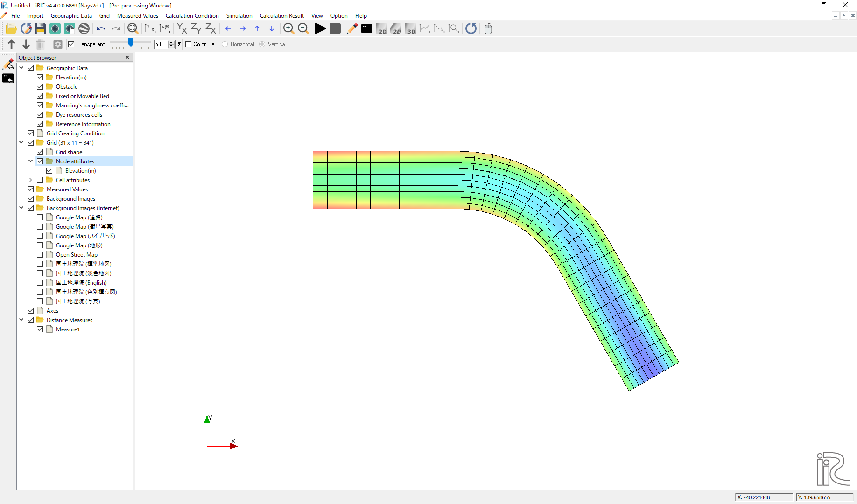Open the Geographic Data menu
Viewport: 857px width, 504px height.
pyautogui.click(x=71, y=16)
